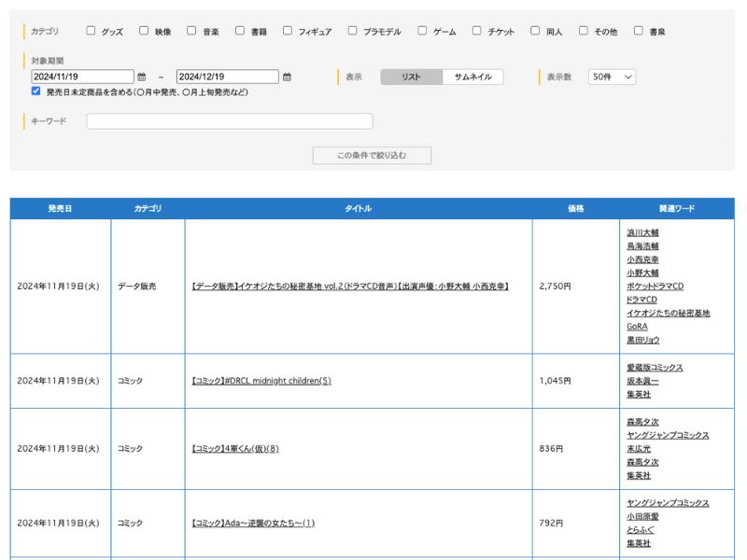Open the Ada~逆襲の女たち~(1) comic link
The height and width of the screenshot is (560, 747).
click(x=253, y=524)
